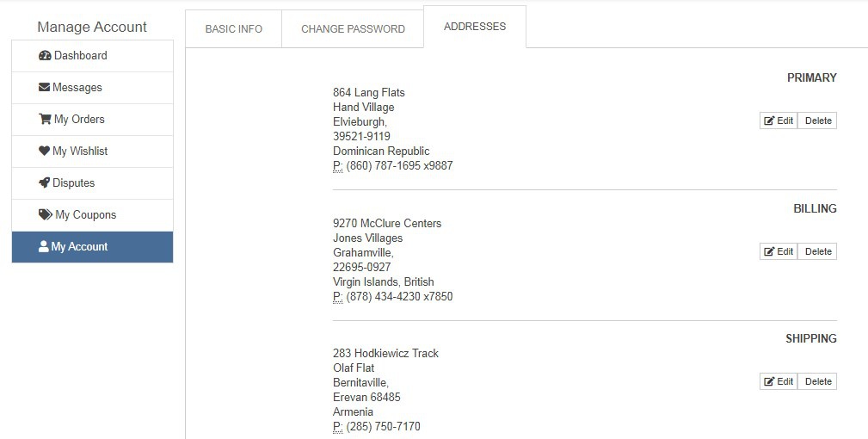Switch to the Basic Info tab
This screenshot has width=868, height=439.
(x=233, y=29)
